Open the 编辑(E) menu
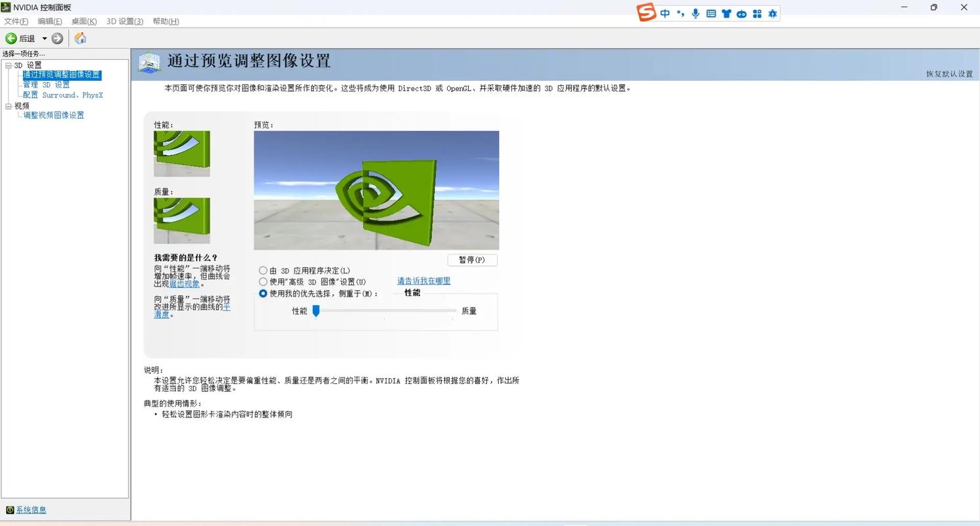 point(50,21)
